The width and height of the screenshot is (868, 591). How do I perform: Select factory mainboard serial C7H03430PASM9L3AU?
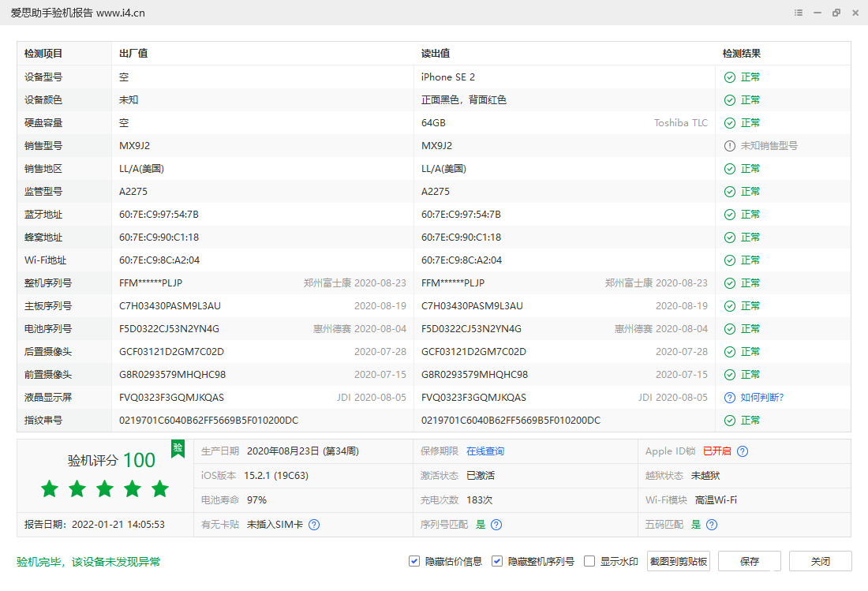click(x=170, y=306)
